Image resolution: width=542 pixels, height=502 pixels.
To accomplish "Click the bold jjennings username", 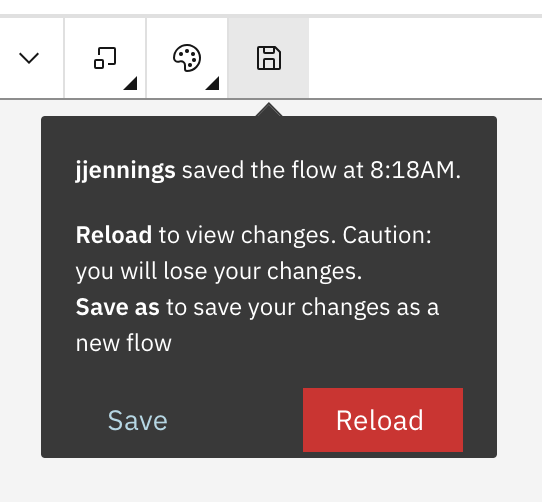I will pos(125,170).
